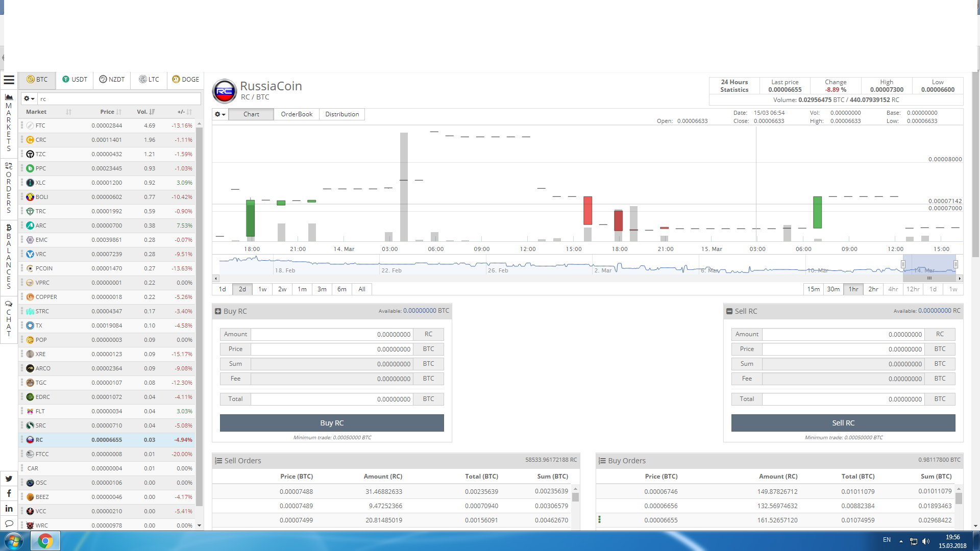Click the chart range navigator right handle
Viewport: 980px width, 551px height.
coord(955,264)
